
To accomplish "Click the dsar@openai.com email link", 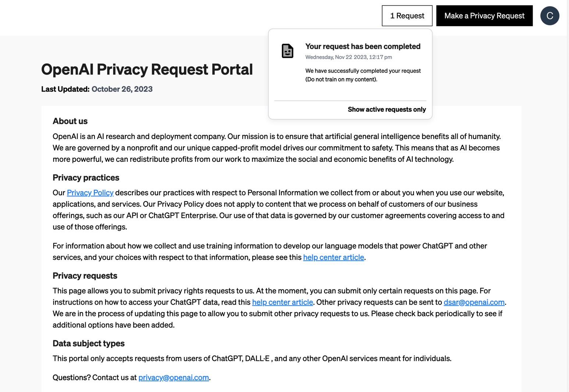I will click(474, 302).
